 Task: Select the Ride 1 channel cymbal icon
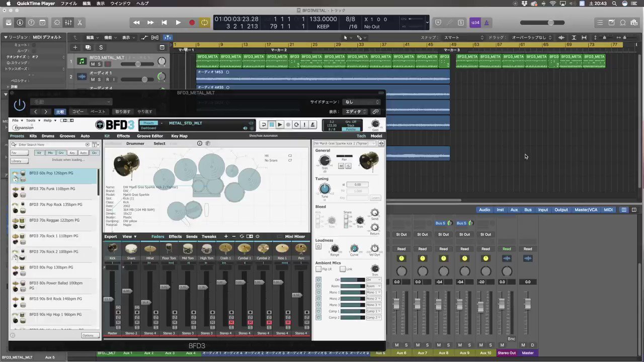[x=282, y=248]
